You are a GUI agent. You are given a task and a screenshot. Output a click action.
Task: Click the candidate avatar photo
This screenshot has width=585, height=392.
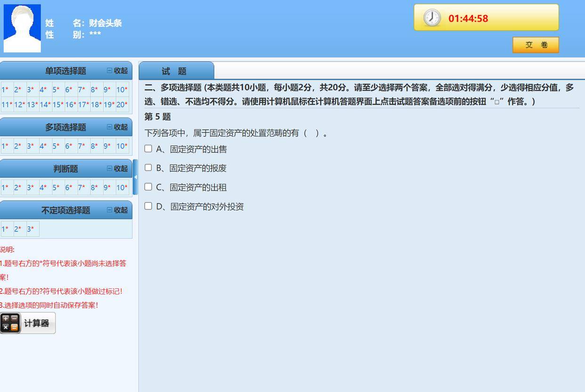22,28
